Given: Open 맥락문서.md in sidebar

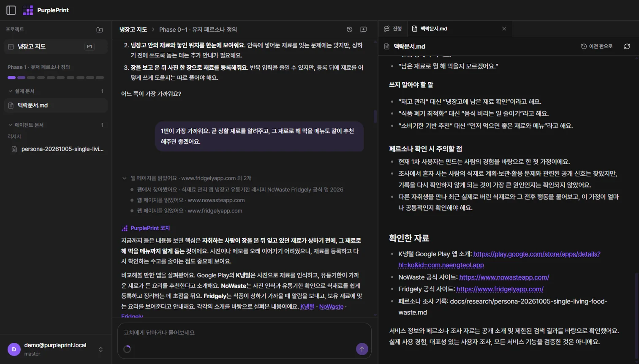Looking at the screenshot, I should pyautogui.click(x=56, y=106).
